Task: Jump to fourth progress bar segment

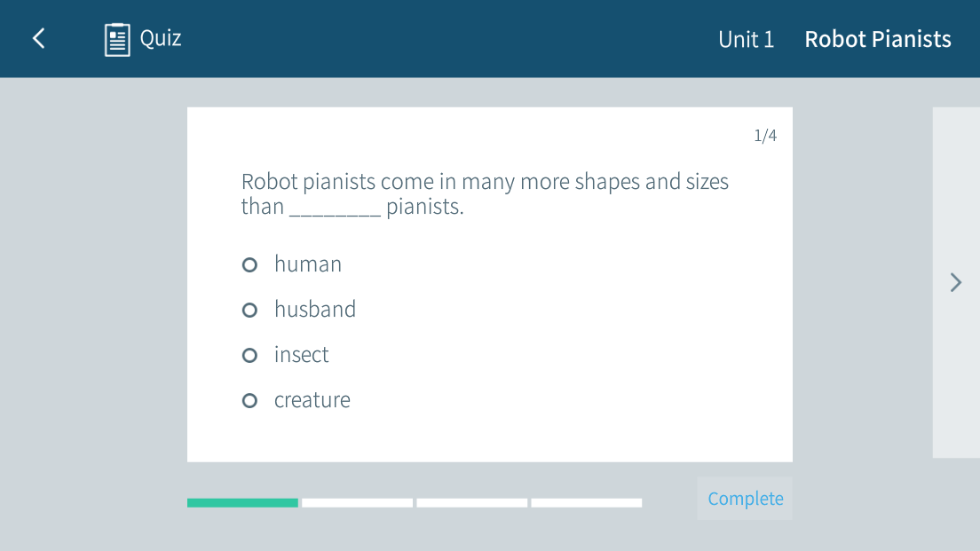Action: pos(587,503)
